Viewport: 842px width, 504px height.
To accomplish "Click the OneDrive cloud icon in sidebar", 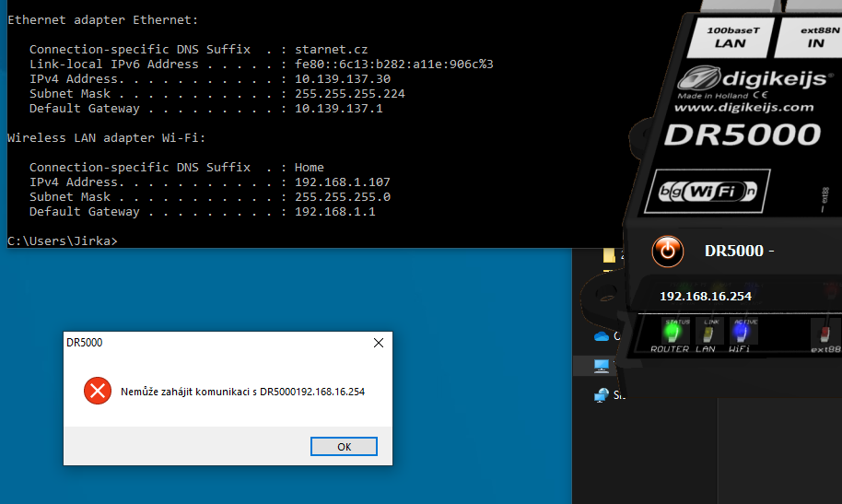I will (x=602, y=336).
